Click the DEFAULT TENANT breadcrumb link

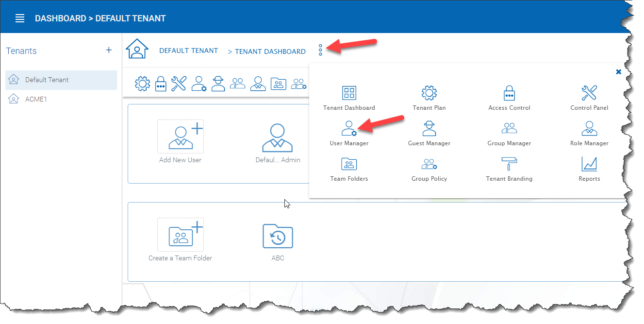click(x=189, y=51)
